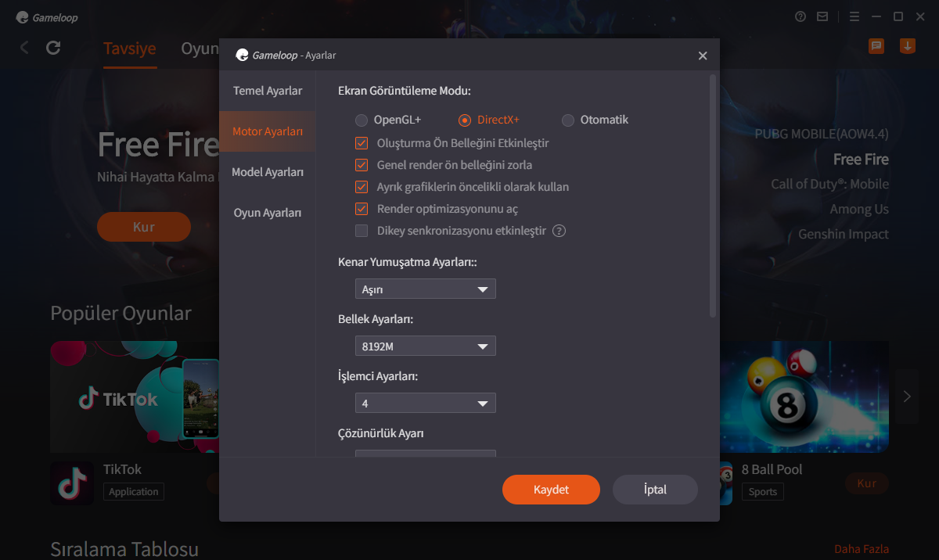Click the settings dialog vertical scrollbar
The height and width of the screenshot is (560, 939).
[713, 196]
